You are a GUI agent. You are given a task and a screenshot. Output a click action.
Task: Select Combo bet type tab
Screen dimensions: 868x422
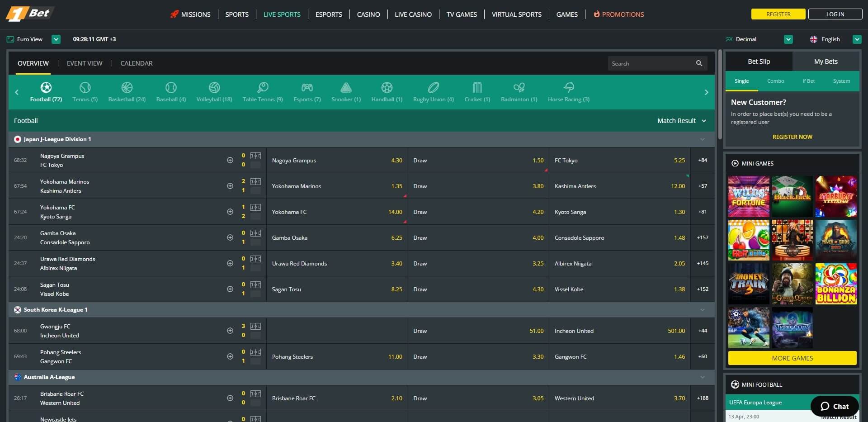coord(775,81)
